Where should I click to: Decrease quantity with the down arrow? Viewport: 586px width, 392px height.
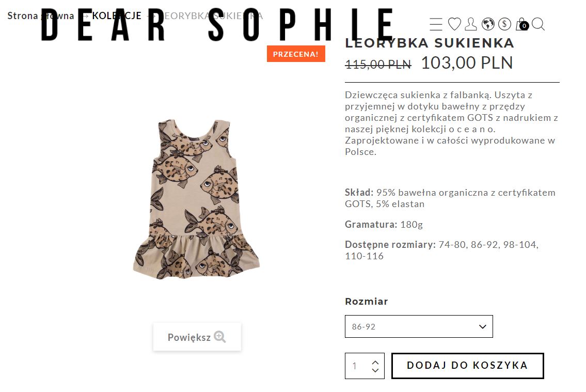point(375,370)
